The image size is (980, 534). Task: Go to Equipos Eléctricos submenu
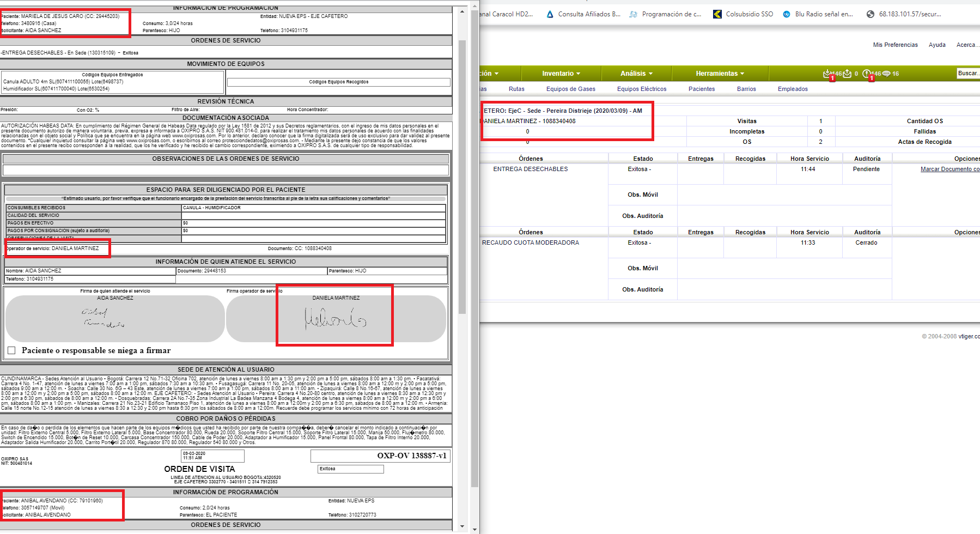pyautogui.click(x=642, y=89)
